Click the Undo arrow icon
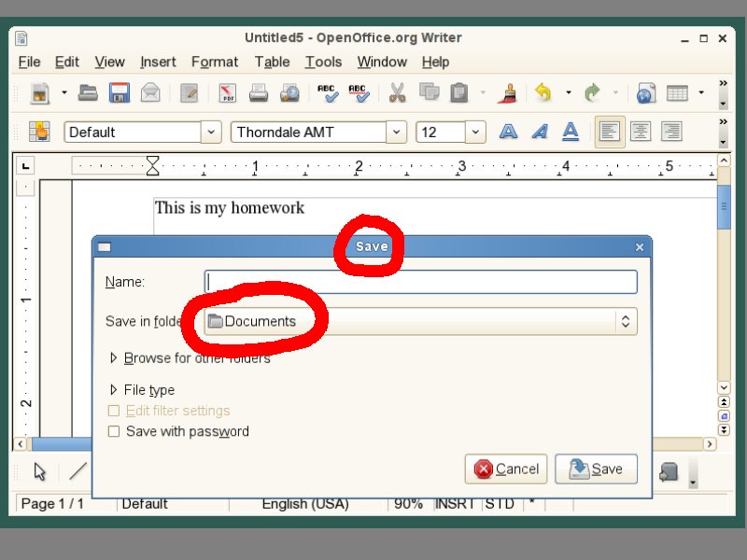747x560 pixels. (543, 92)
